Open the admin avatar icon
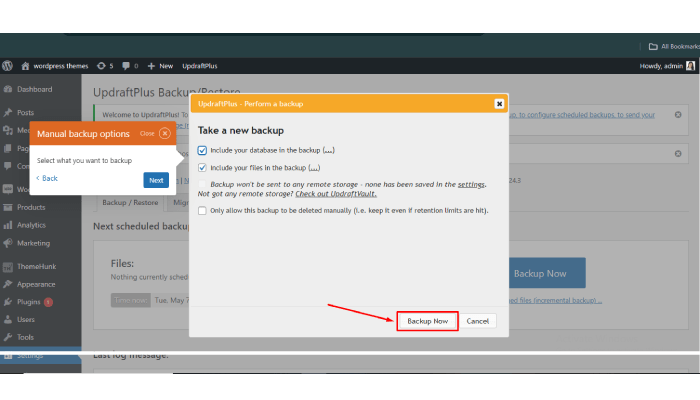This screenshot has width=700, height=400. coord(690,66)
